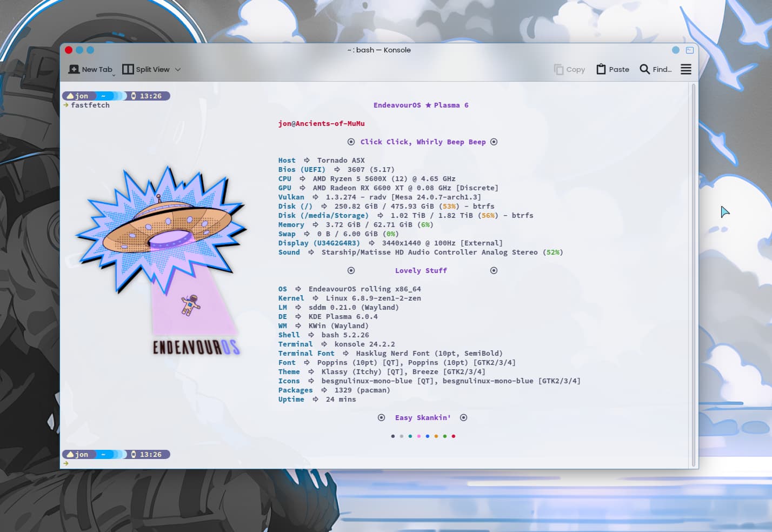Click the New Tab icon in toolbar

tap(74, 69)
